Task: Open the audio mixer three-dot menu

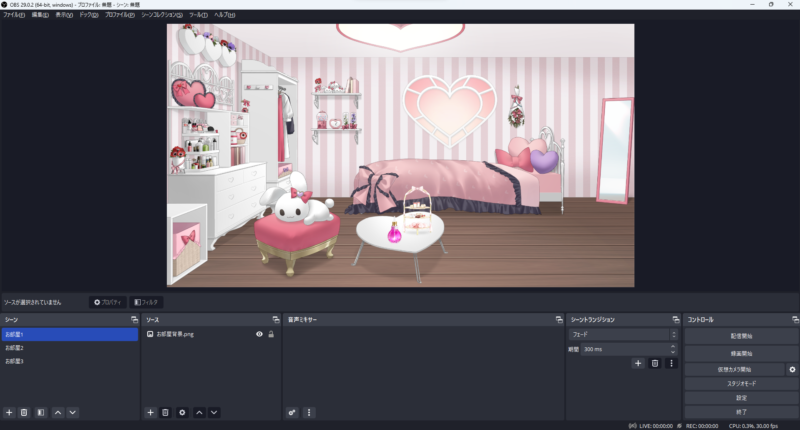Action: pyautogui.click(x=309, y=412)
